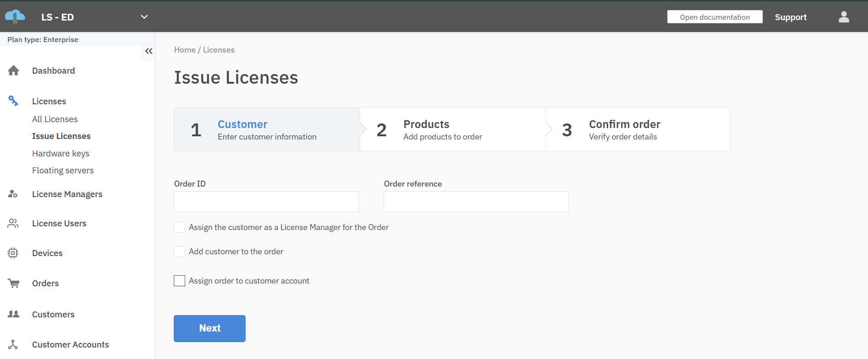Image resolution: width=868 pixels, height=359 pixels.
Task: Click the Home breadcrumb link
Action: [185, 50]
